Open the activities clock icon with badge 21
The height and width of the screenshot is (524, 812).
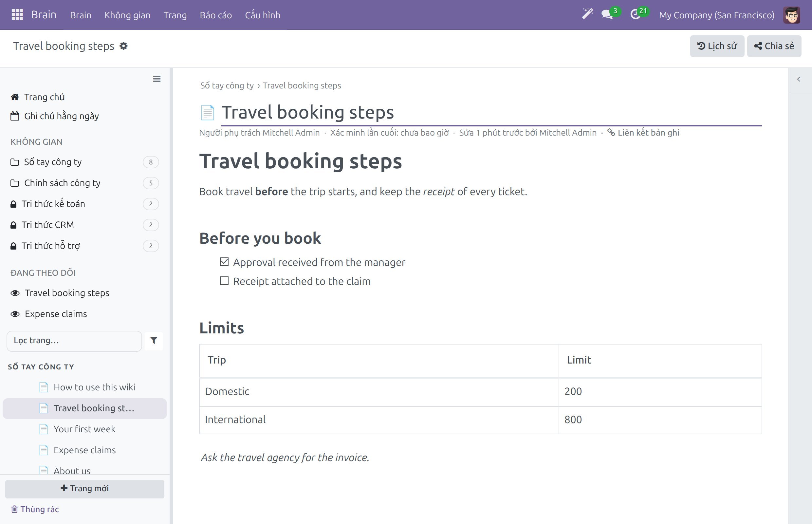pyautogui.click(x=636, y=15)
